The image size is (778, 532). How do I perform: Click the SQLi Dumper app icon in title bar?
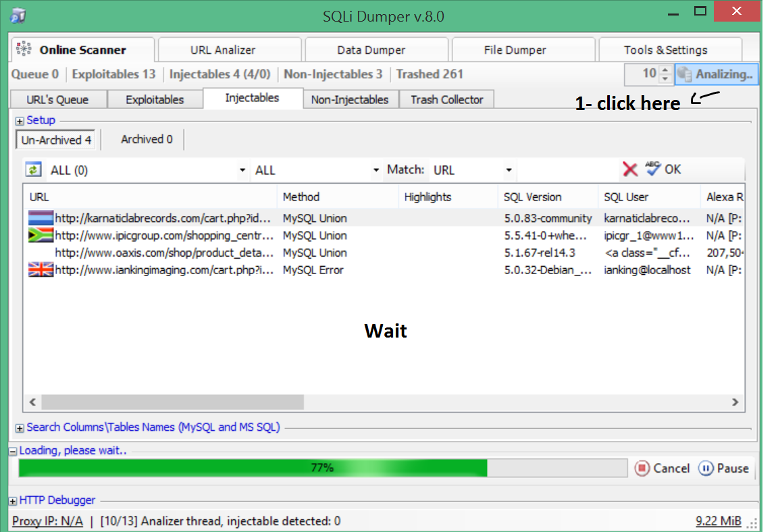coord(18,16)
